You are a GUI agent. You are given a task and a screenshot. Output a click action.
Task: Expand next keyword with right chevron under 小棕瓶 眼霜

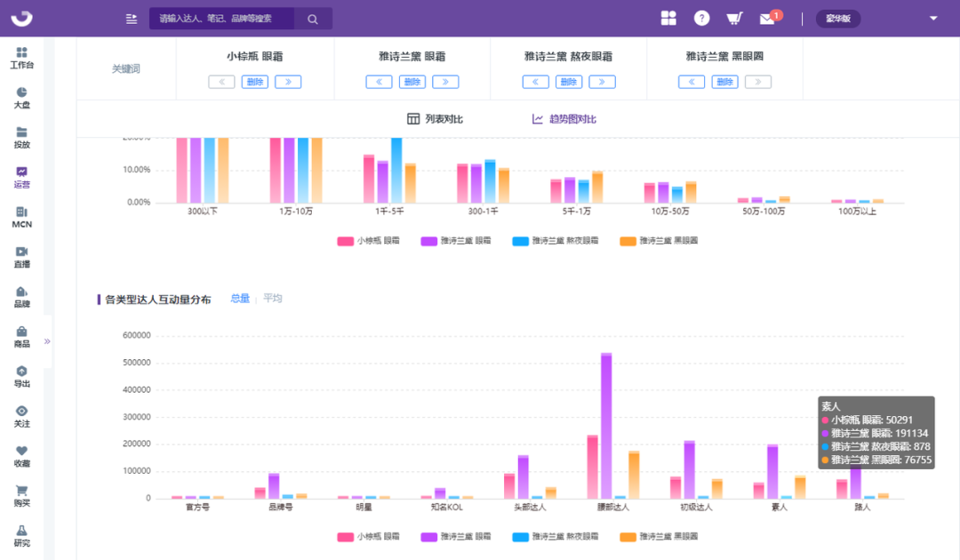tap(286, 81)
